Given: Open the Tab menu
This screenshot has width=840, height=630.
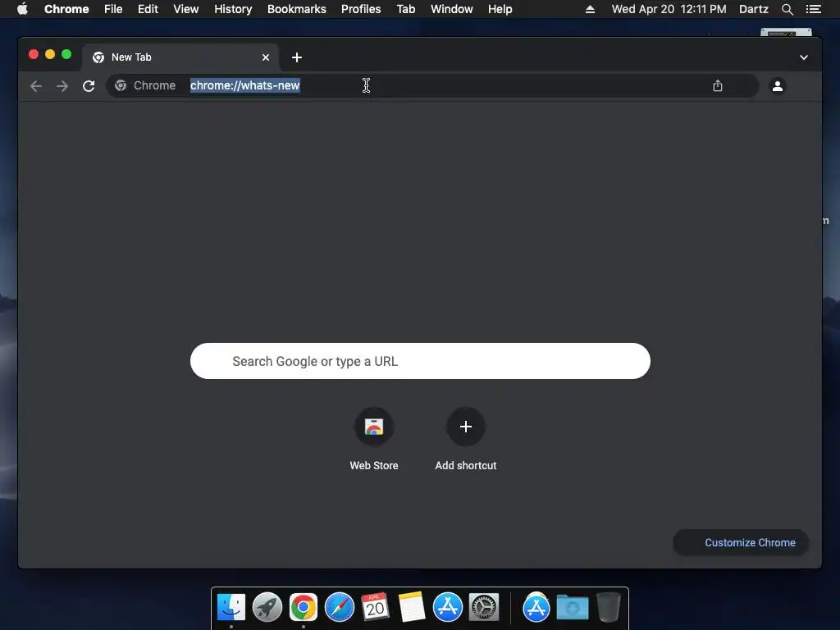Looking at the screenshot, I should pos(406,9).
